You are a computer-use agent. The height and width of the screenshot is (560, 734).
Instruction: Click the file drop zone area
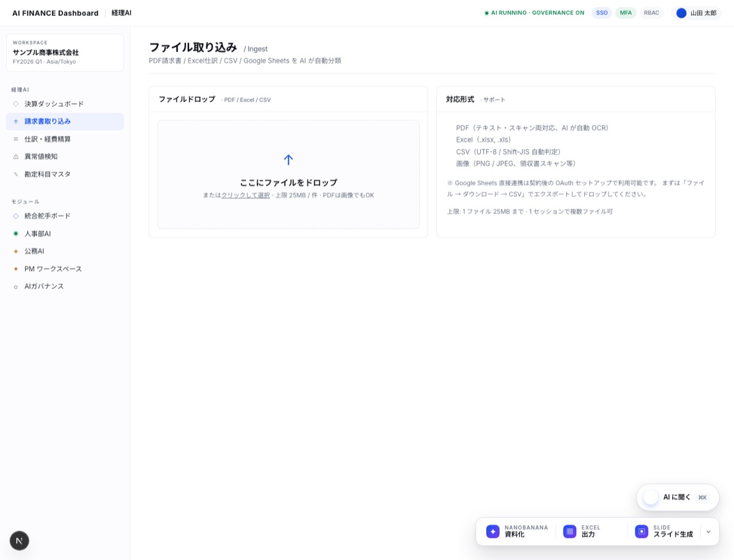[288, 175]
